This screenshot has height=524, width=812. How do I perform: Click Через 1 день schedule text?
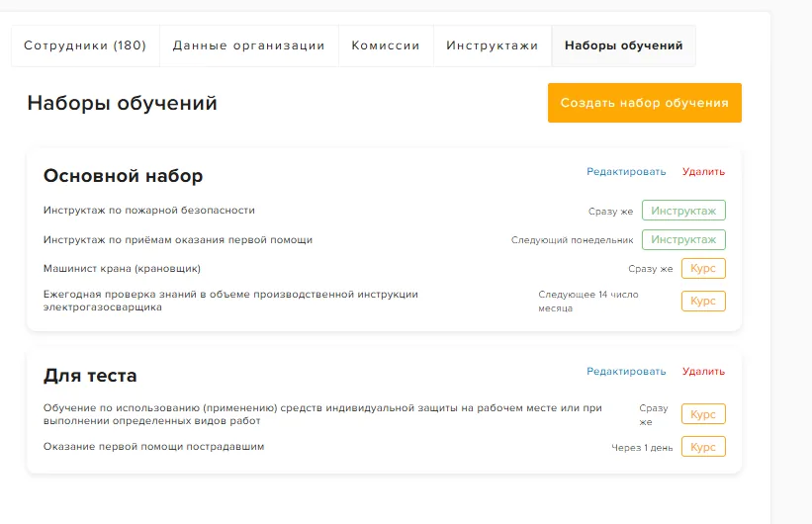(x=642, y=447)
